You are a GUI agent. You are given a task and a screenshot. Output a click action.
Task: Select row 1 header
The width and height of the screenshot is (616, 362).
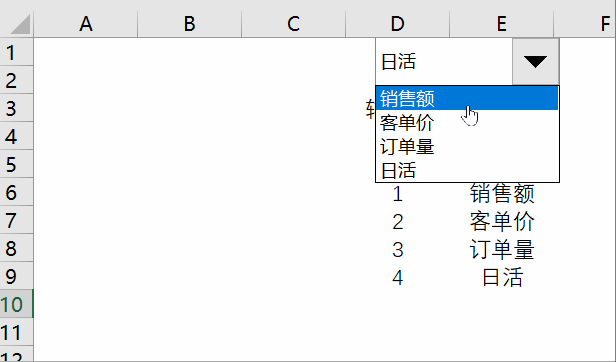click(x=16, y=52)
